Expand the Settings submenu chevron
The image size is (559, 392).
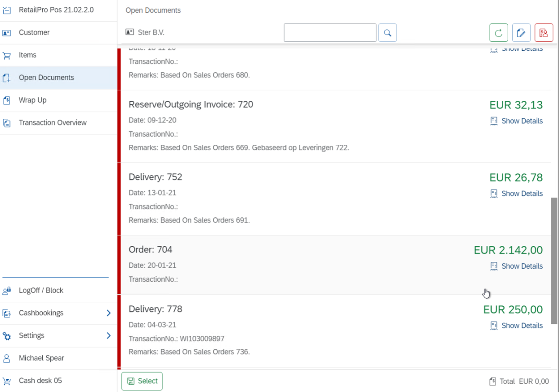(x=108, y=336)
